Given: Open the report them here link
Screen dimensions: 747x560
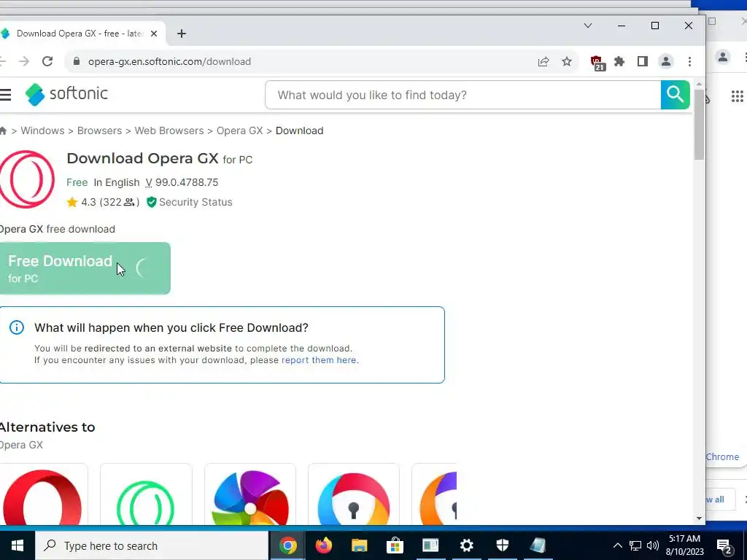Looking at the screenshot, I should (x=320, y=360).
